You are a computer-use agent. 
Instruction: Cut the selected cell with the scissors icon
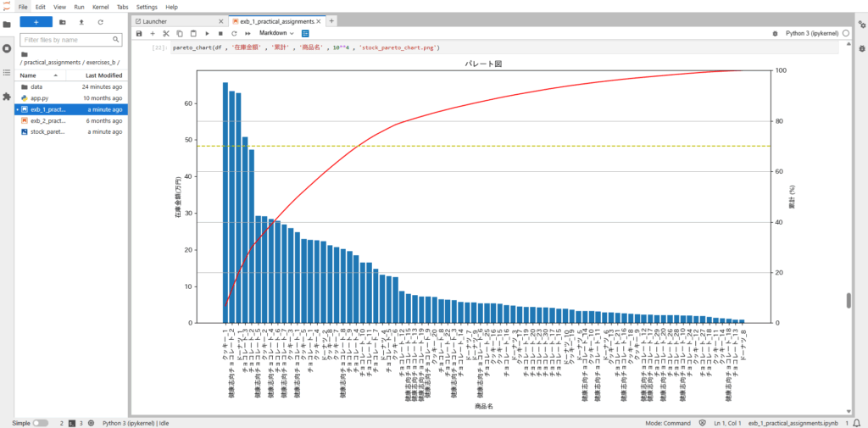166,33
